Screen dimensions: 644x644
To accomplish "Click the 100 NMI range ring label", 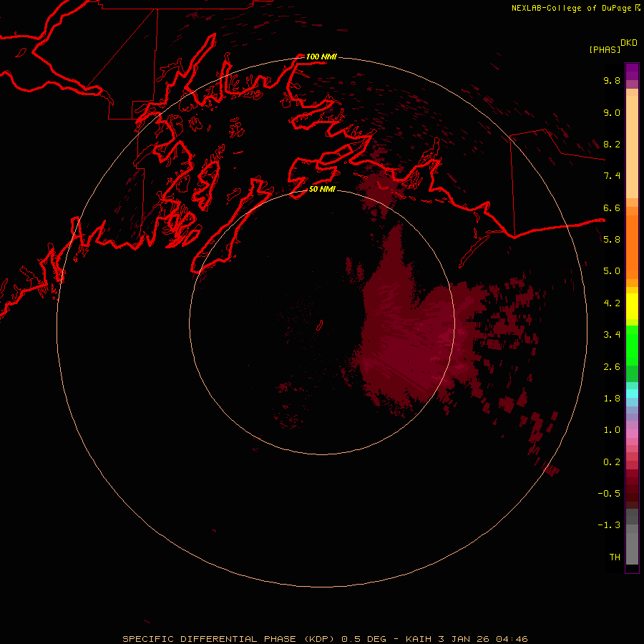I will 321,57.
